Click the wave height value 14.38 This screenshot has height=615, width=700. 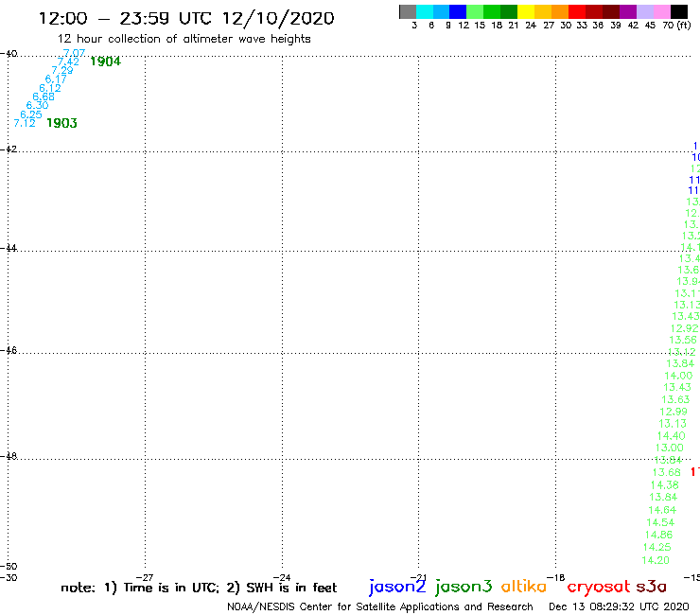click(x=664, y=485)
